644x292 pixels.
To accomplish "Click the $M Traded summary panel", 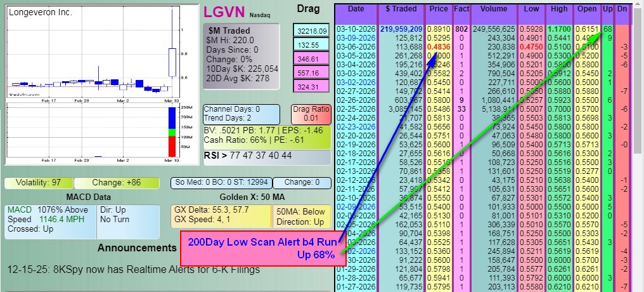I will point(241,56).
